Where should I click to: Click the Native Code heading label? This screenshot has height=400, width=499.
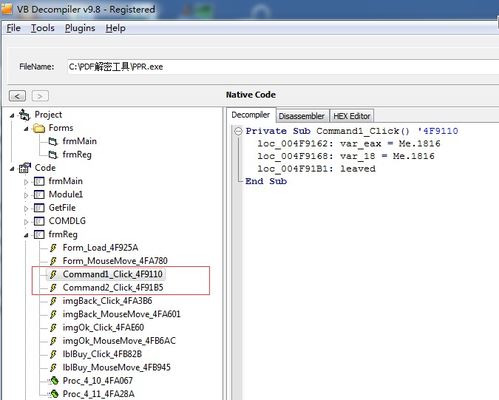coord(251,95)
